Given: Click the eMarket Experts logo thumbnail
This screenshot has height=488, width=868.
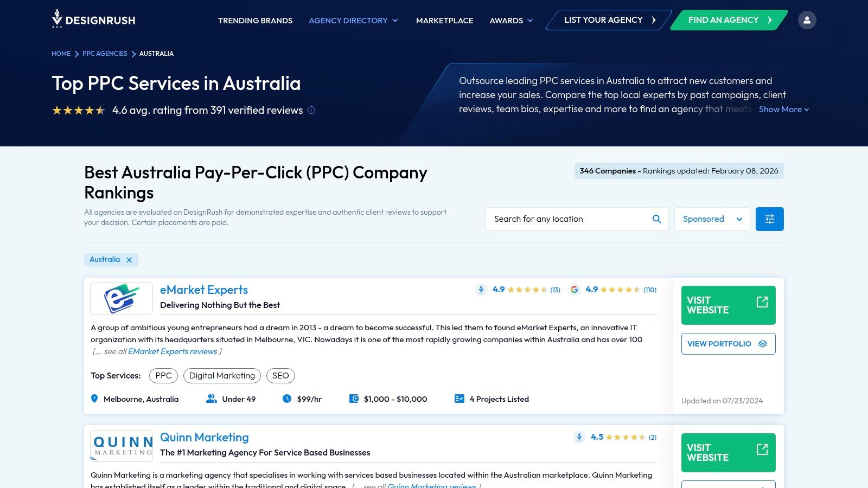Looking at the screenshot, I should click(122, 298).
